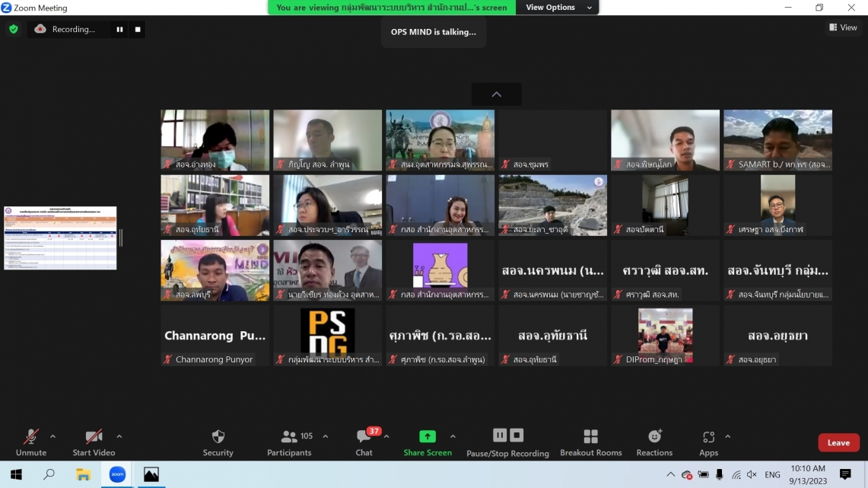
Task: Click Zoom icon in taskbar
Action: pos(117,474)
